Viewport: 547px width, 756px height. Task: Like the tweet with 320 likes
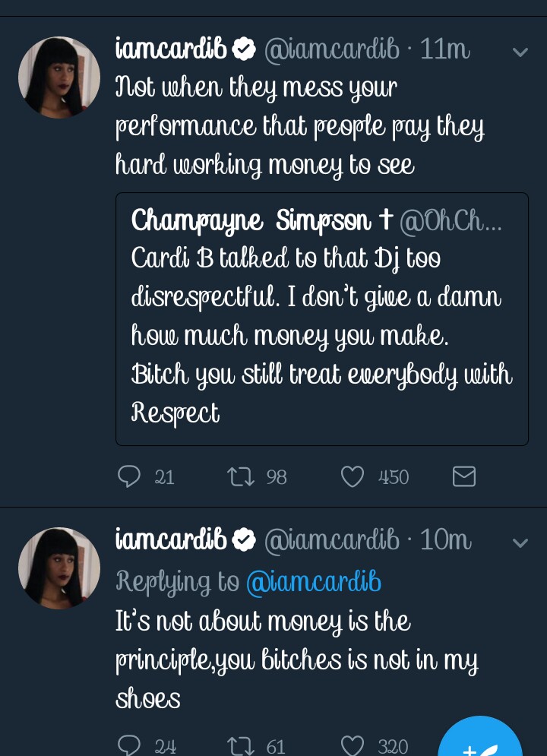coord(353,745)
